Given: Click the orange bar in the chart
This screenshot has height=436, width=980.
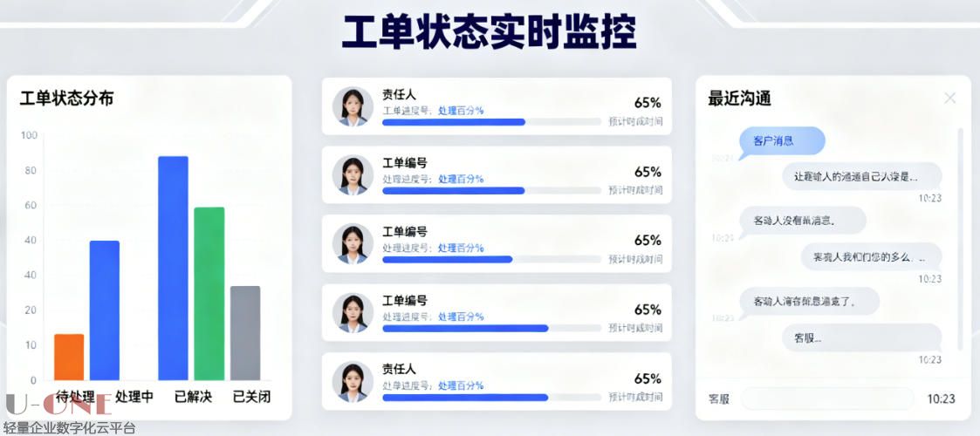Looking at the screenshot, I should pos(69,357).
